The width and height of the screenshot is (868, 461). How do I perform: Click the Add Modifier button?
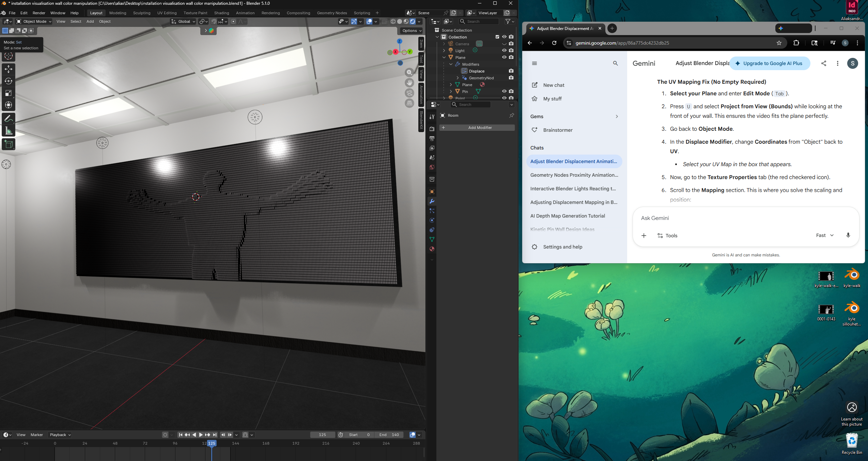point(477,128)
